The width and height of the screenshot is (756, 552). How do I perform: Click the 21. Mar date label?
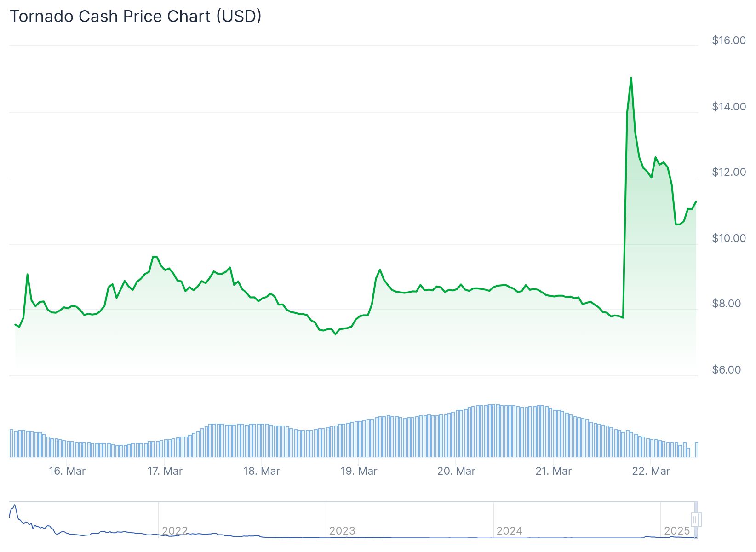tap(554, 471)
